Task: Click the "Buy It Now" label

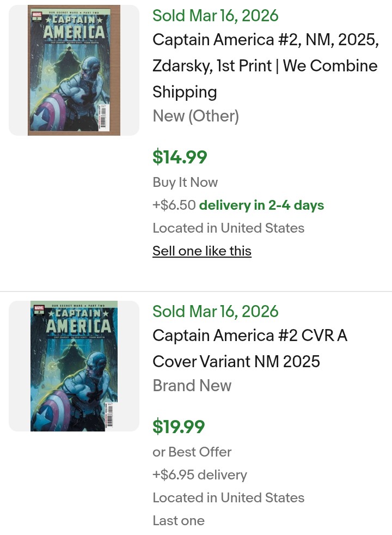Action: pos(185,183)
